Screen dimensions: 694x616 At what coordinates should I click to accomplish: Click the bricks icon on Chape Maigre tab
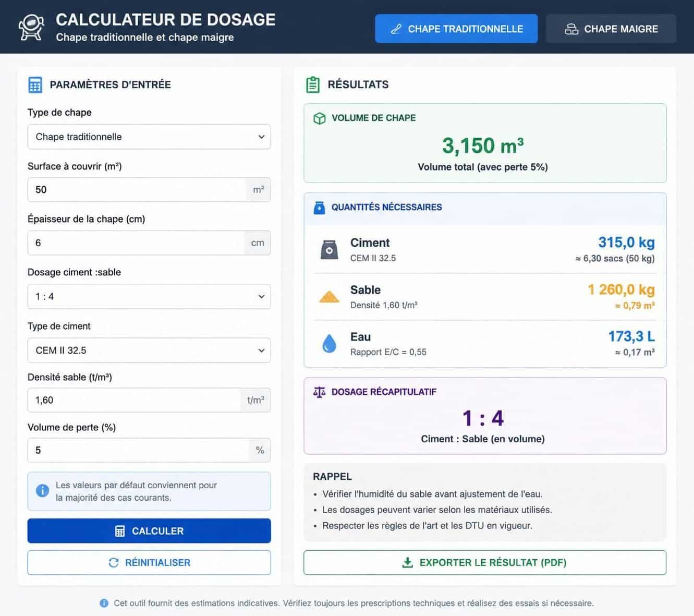pyautogui.click(x=571, y=29)
